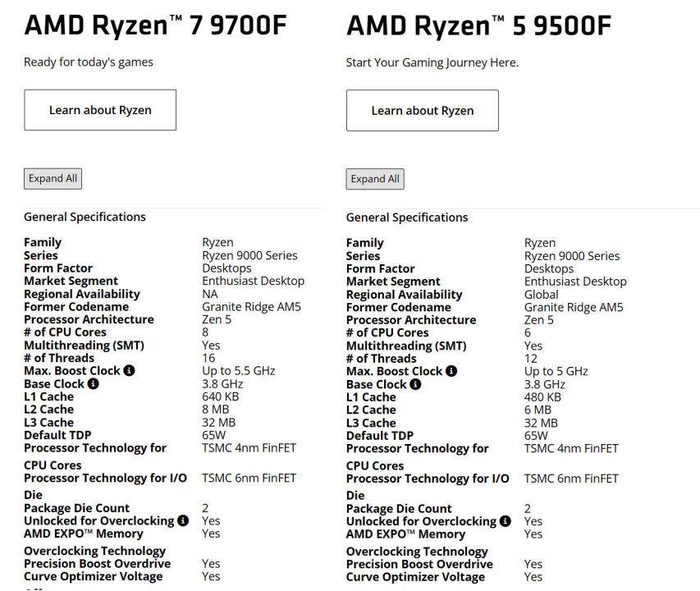Select the 9700F Precision Boost Overdrive spec row
700x591 pixels.
[98, 564]
